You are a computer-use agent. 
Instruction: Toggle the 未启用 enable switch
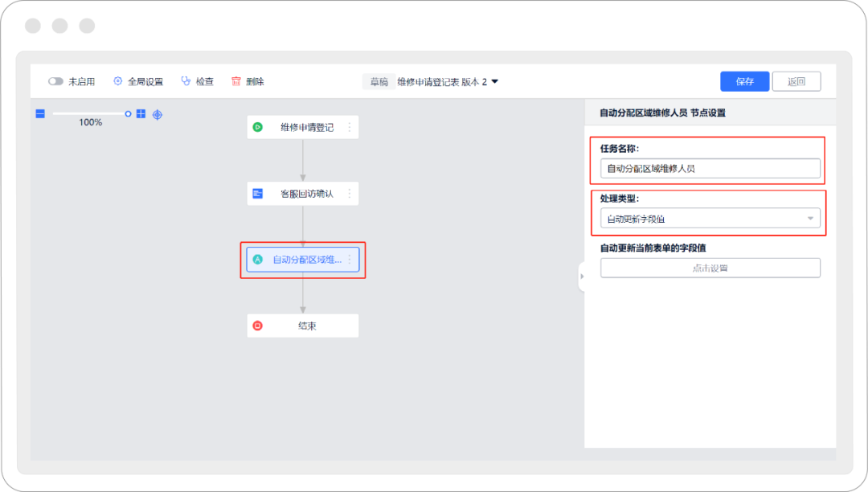click(55, 81)
